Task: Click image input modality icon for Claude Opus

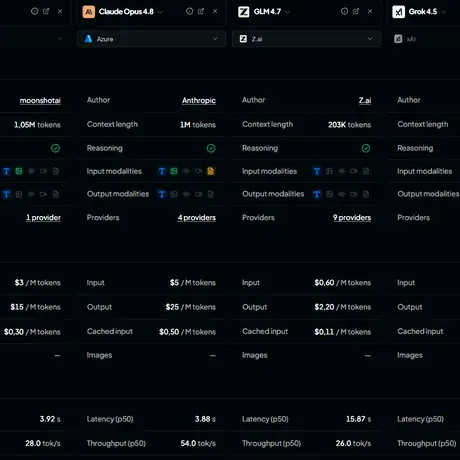Action: [x=174, y=171]
